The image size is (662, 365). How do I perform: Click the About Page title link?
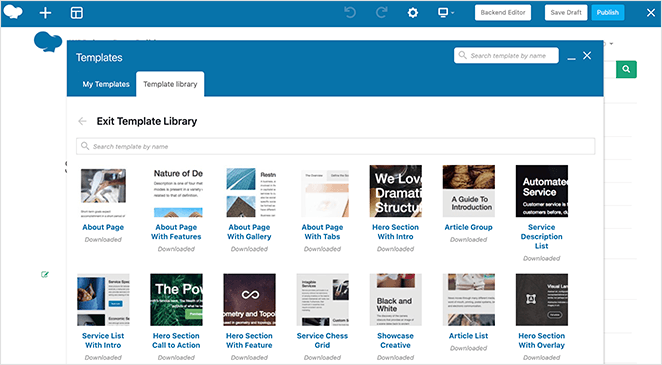point(103,227)
